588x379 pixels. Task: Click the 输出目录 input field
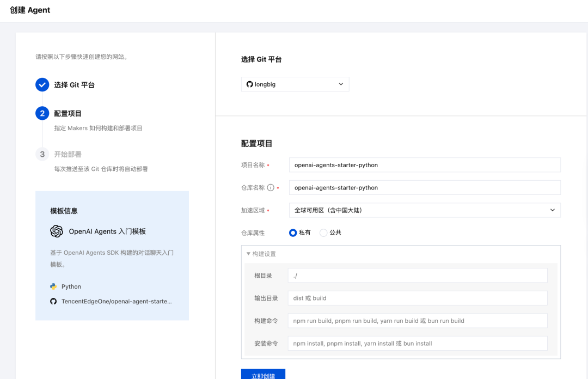[418, 298]
